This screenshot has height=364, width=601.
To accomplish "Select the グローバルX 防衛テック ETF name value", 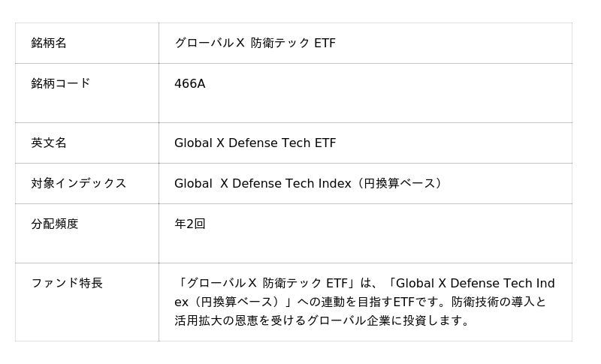I will 255,43.
